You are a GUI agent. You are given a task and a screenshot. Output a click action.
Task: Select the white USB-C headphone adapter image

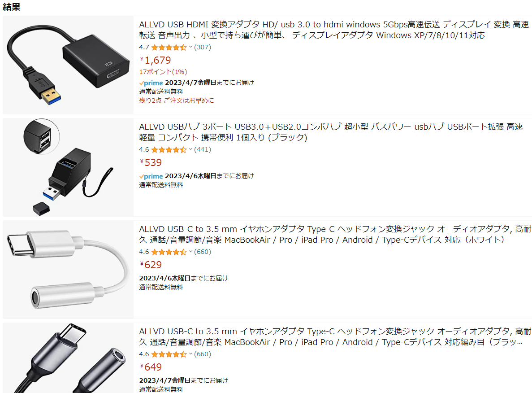[68, 269]
